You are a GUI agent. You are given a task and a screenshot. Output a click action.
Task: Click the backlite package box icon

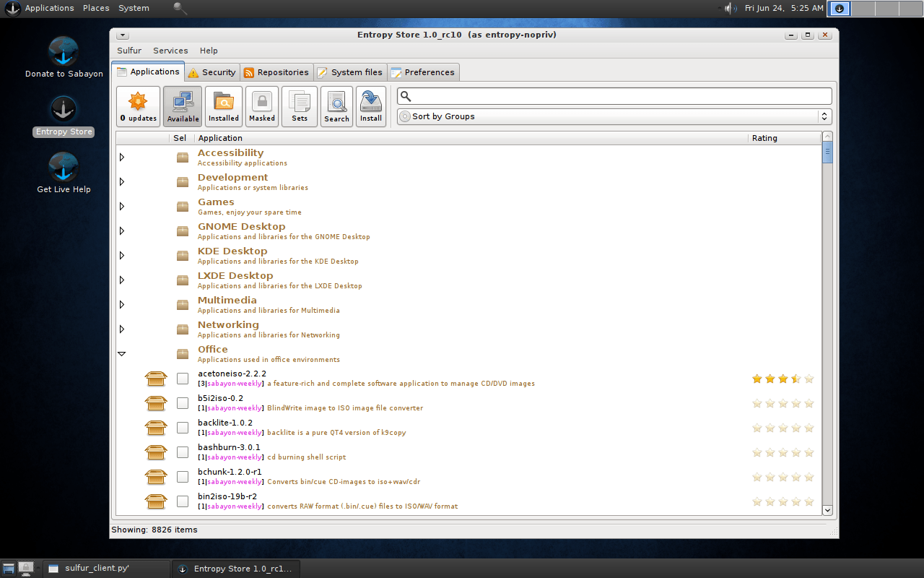click(156, 428)
